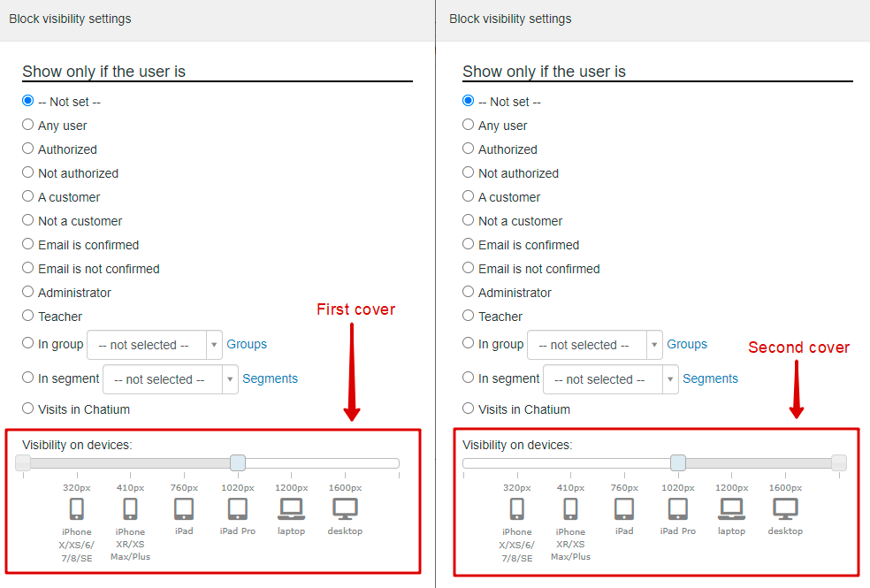Open the Groups link in the left panel
The height and width of the screenshot is (588, 870).
[x=247, y=344]
